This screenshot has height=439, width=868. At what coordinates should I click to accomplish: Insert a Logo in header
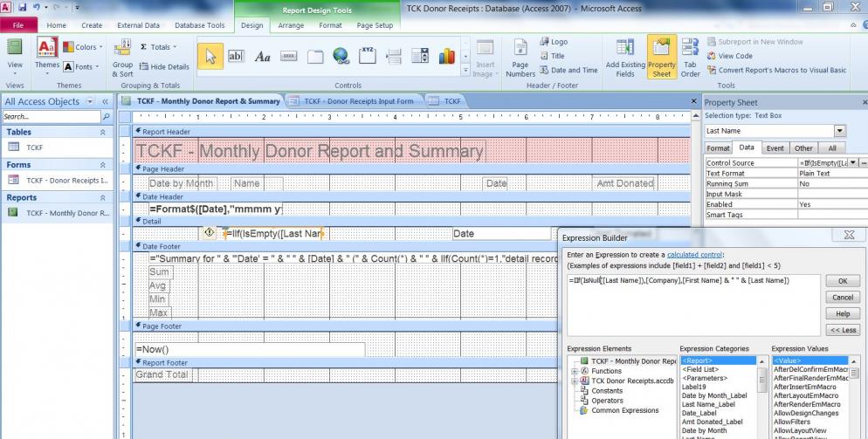point(554,42)
